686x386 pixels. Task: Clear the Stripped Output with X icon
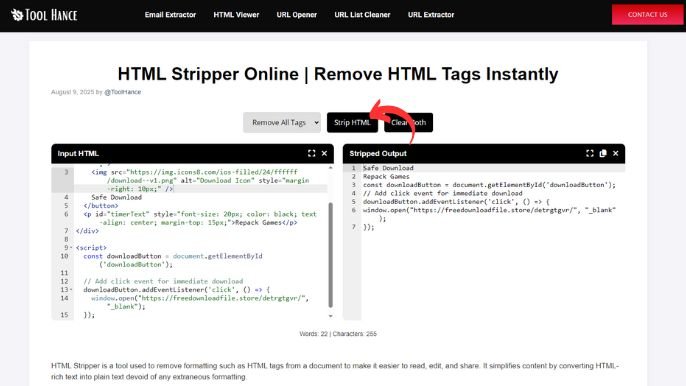[616, 153]
